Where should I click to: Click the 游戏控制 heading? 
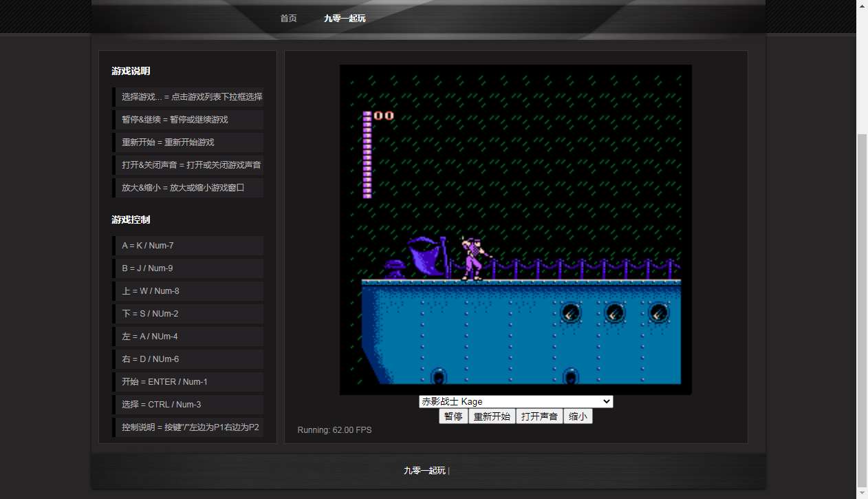(x=131, y=220)
